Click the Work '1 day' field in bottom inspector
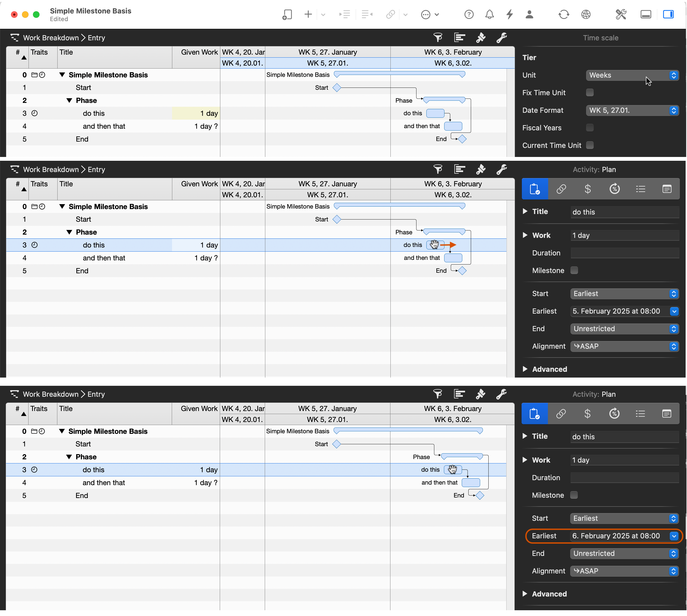687x616 pixels. [624, 460]
